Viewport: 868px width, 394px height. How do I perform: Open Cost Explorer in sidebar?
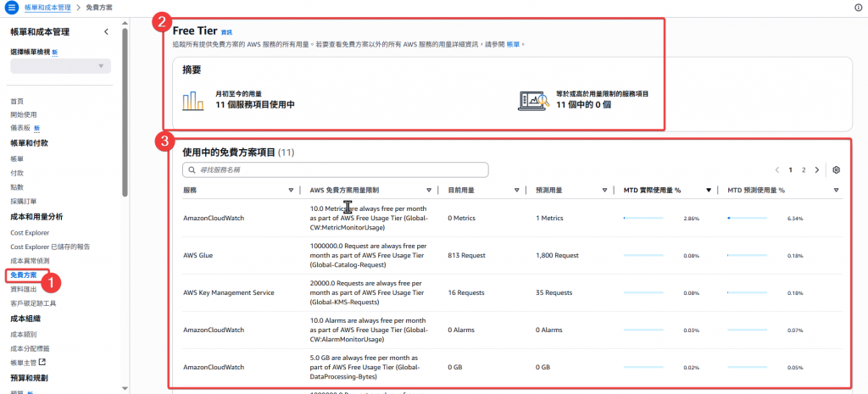coord(30,232)
